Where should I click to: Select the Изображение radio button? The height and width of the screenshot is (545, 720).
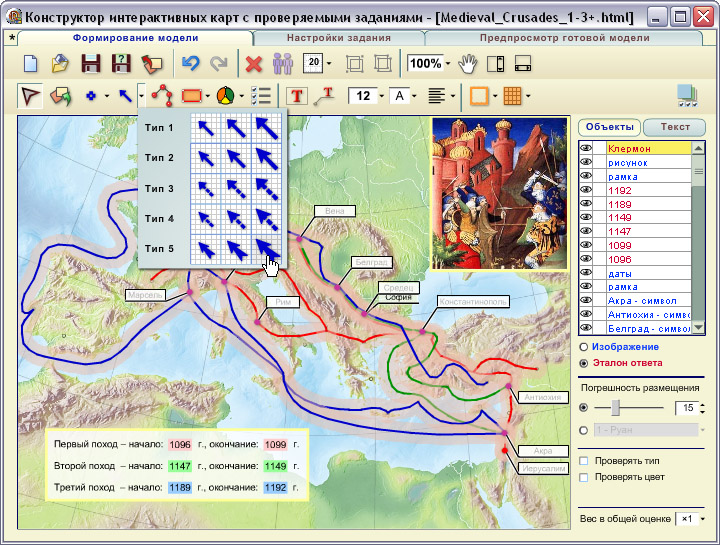tap(584, 347)
